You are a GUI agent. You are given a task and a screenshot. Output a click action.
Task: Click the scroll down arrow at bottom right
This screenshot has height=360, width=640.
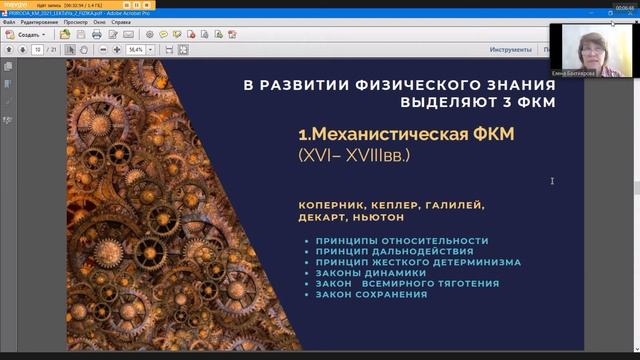click(637, 349)
